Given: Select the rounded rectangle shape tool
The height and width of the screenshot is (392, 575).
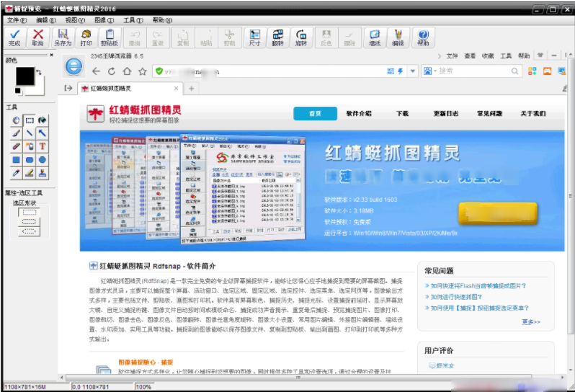Looking at the screenshot, I should pyautogui.click(x=30, y=160).
